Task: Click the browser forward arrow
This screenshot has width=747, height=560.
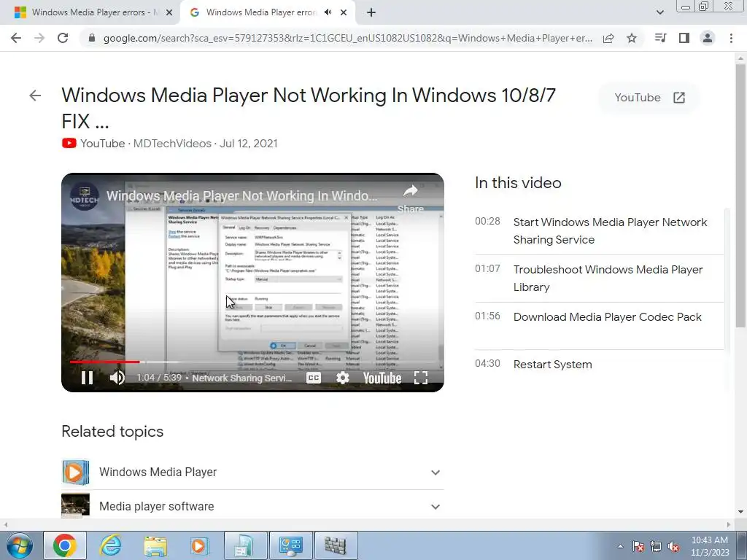Action: [39, 38]
